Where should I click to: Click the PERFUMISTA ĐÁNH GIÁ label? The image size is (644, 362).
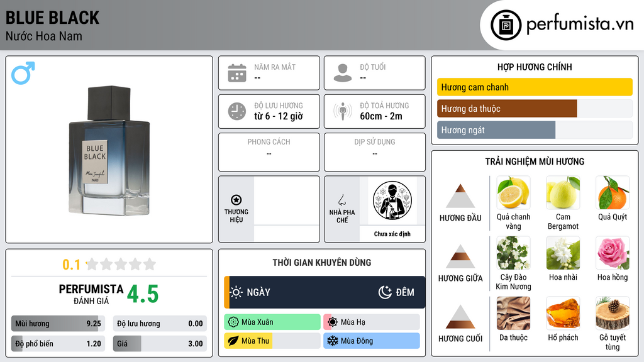[x=91, y=295]
